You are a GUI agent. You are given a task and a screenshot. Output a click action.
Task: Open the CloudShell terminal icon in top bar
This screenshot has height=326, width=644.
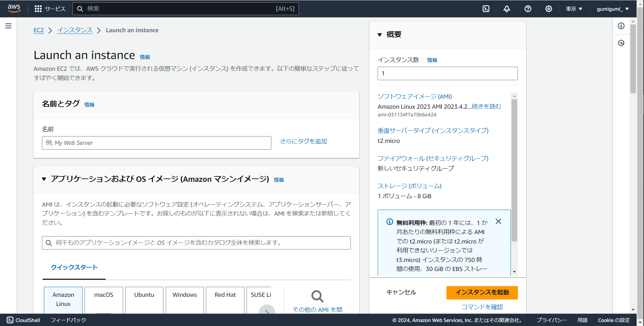pyautogui.click(x=486, y=8)
